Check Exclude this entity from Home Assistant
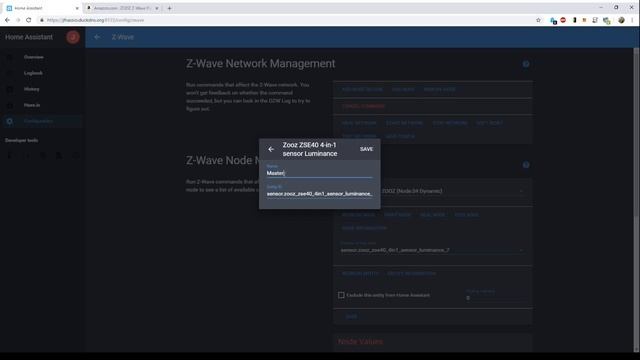The height and width of the screenshot is (360, 640). (x=341, y=295)
